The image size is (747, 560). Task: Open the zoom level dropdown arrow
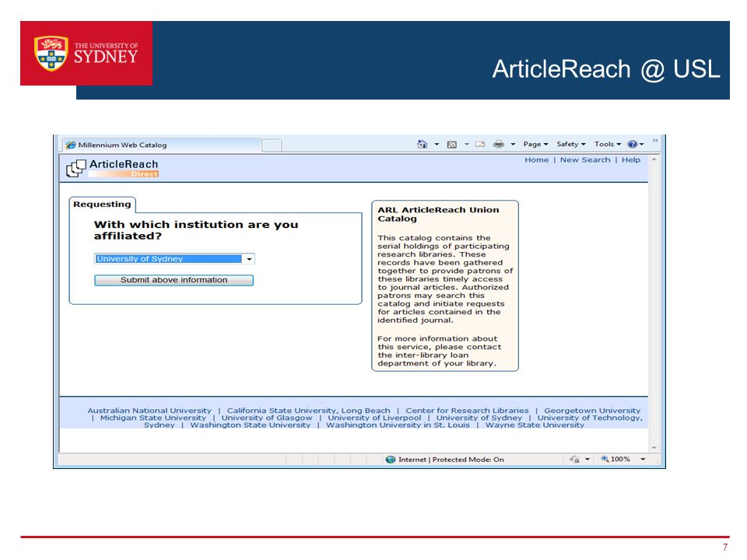(643, 460)
